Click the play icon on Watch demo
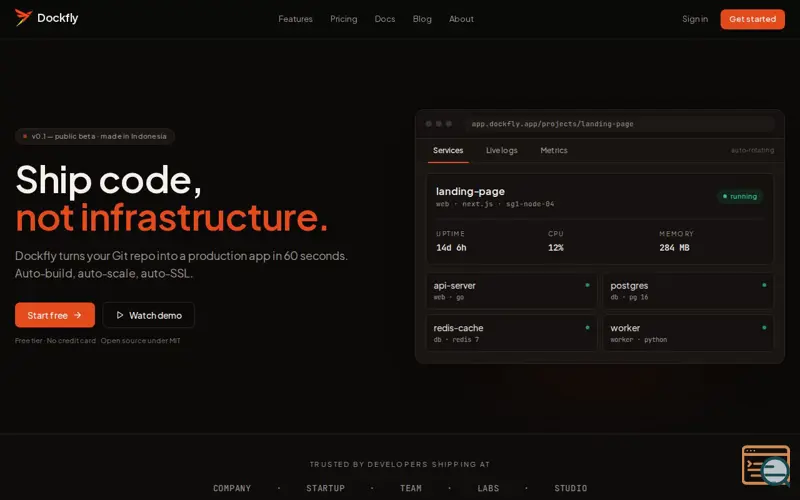The image size is (800, 500). coord(120,315)
